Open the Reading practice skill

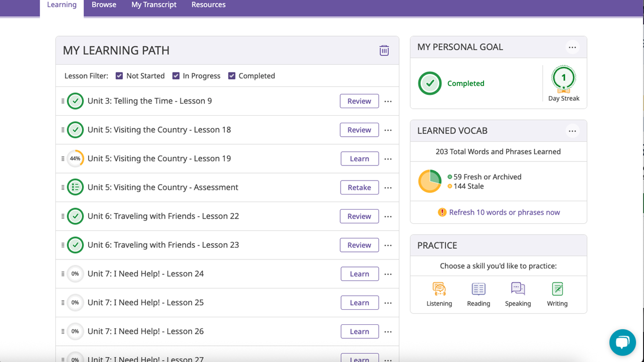[x=478, y=295]
